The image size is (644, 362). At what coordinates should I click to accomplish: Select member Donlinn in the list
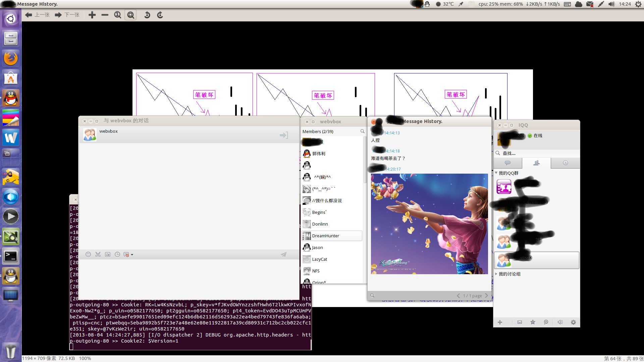pos(332,224)
